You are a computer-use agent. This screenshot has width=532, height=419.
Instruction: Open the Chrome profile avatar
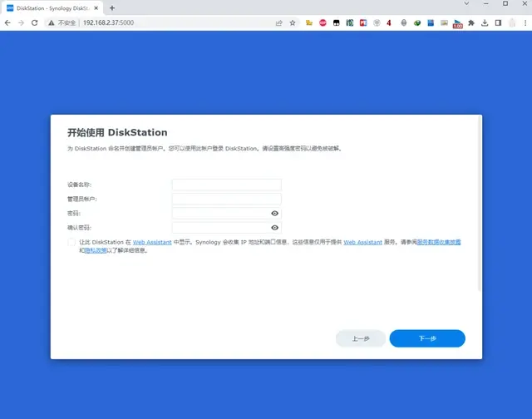pos(512,22)
